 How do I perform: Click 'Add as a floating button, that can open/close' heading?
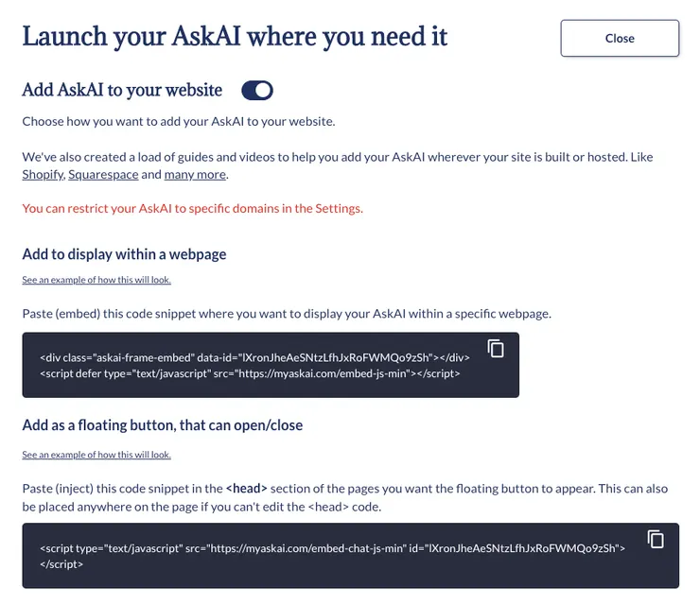coord(163,425)
